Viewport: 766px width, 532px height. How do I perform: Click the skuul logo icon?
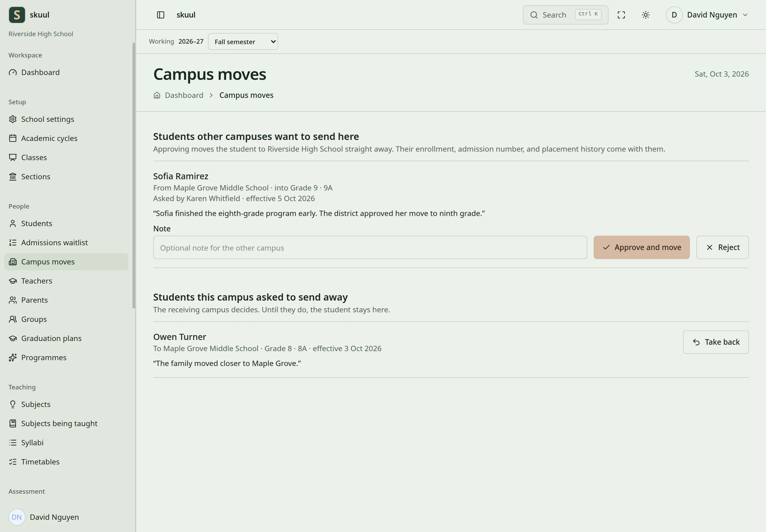[x=17, y=15]
